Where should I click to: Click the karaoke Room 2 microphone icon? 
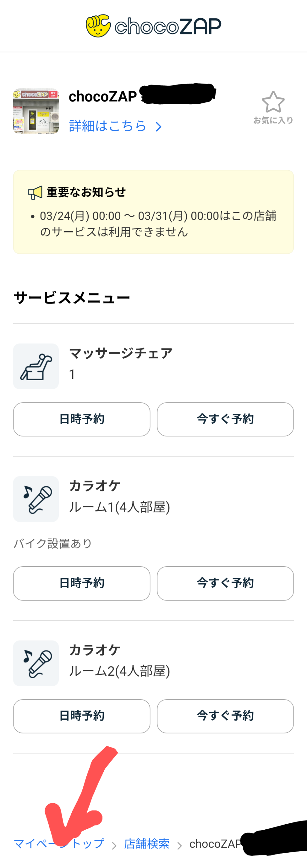pos(36,663)
